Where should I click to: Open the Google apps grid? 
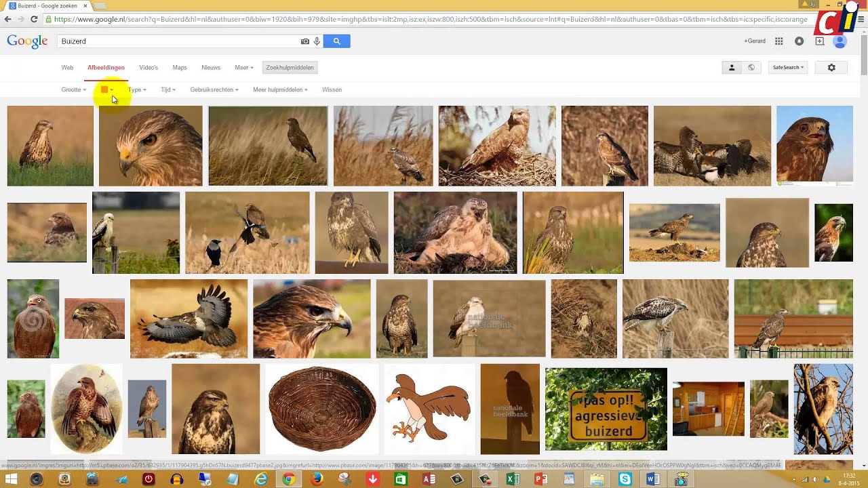coord(778,41)
